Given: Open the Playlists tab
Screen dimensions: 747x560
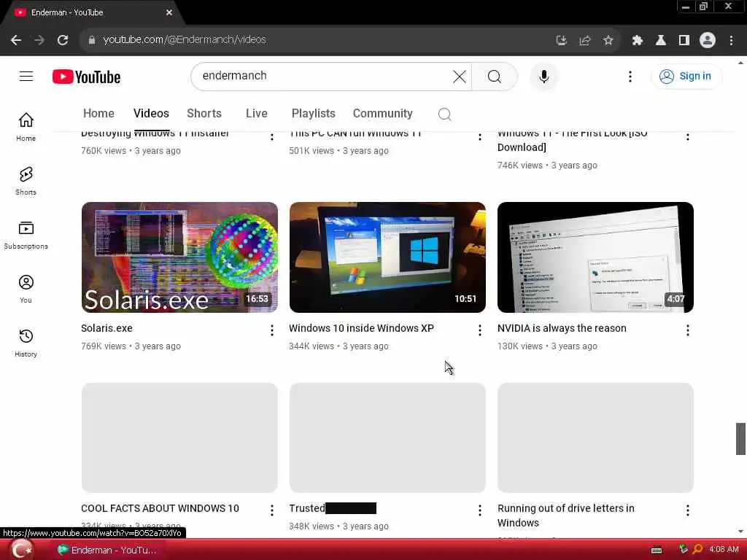Looking at the screenshot, I should [x=314, y=113].
